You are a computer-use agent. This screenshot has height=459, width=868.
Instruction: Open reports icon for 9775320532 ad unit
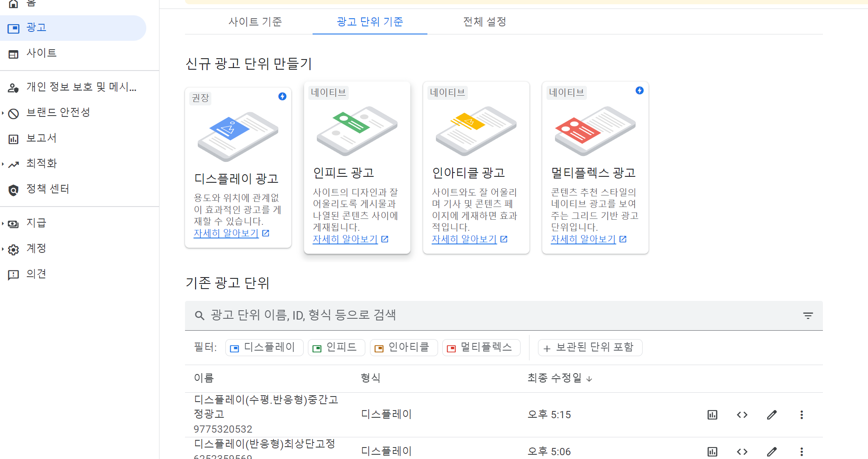coord(712,415)
